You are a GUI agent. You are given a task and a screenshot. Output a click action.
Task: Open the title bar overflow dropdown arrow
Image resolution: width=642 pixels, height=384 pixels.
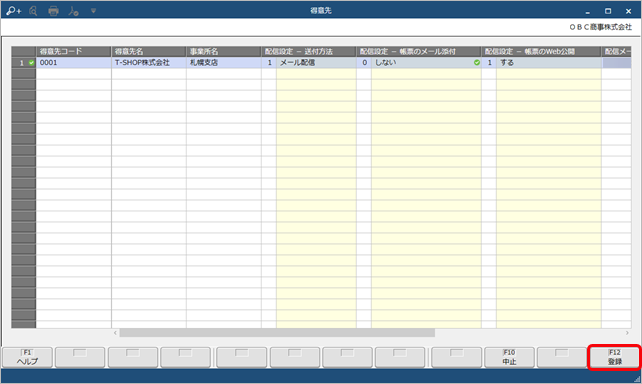coord(93,11)
